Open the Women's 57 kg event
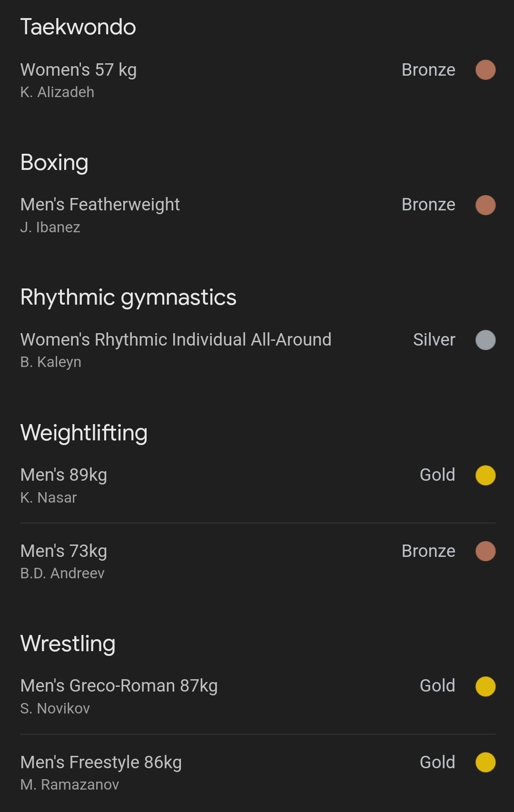514x812 pixels. [x=79, y=70]
